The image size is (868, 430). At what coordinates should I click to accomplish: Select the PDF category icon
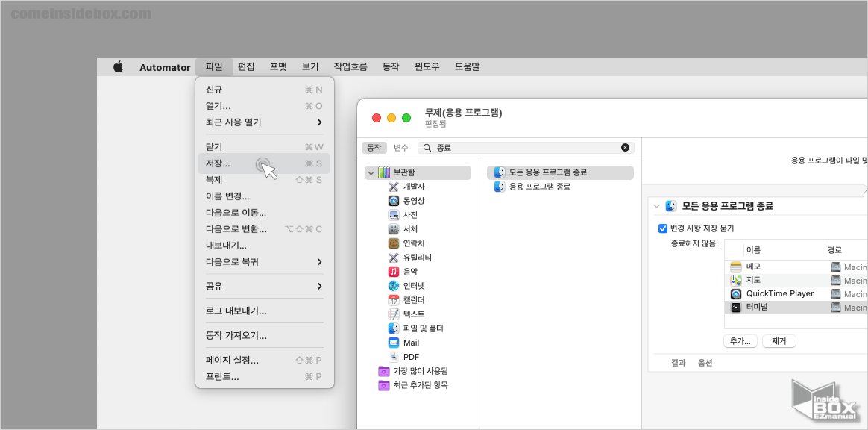[394, 357]
